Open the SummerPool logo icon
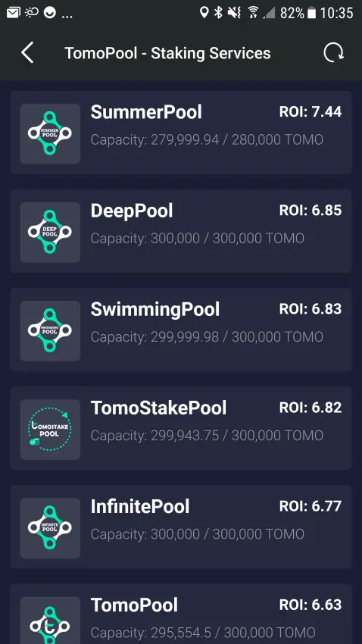Image resolution: width=362 pixels, height=644 pixels. tap(50, 133)
